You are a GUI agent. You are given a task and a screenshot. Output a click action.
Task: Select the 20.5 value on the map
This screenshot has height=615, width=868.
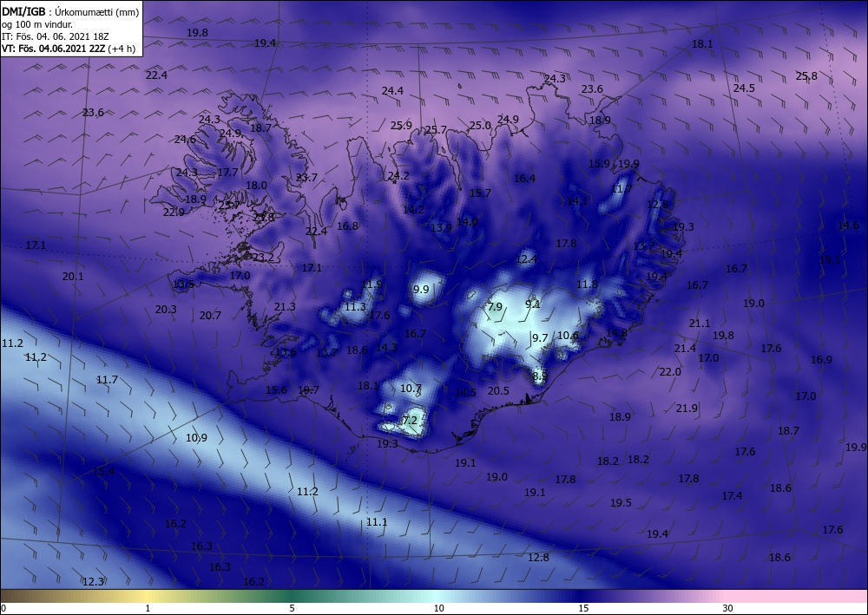click(x=498, y=390)
